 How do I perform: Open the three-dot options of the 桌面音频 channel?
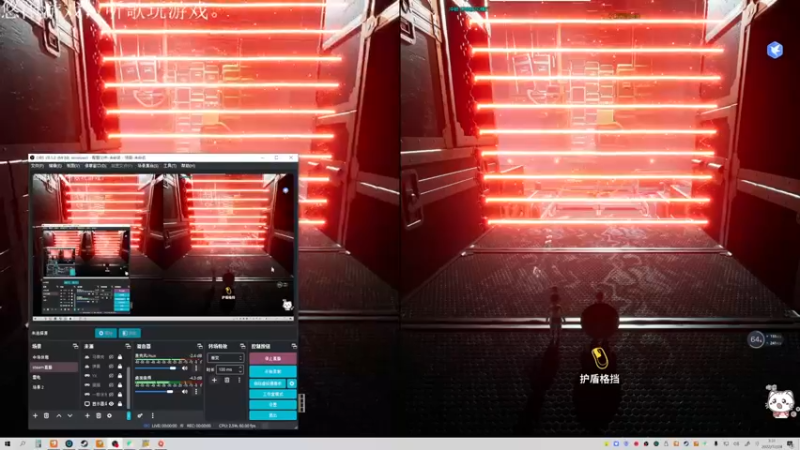[196, 391]
